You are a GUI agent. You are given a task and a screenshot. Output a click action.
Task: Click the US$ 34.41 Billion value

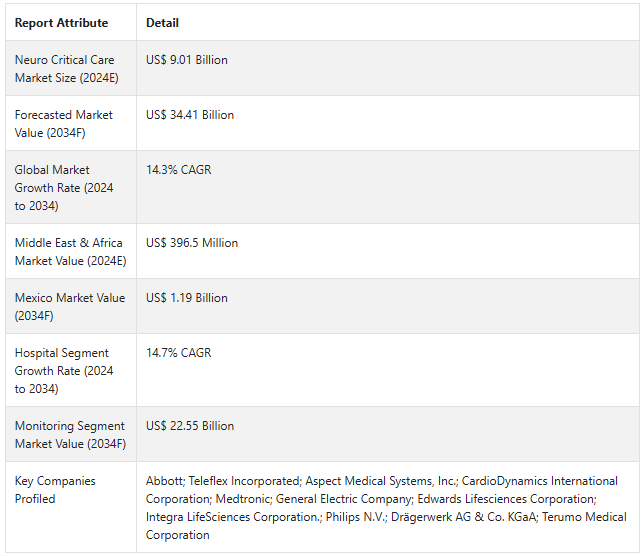[x=190, y=115]
